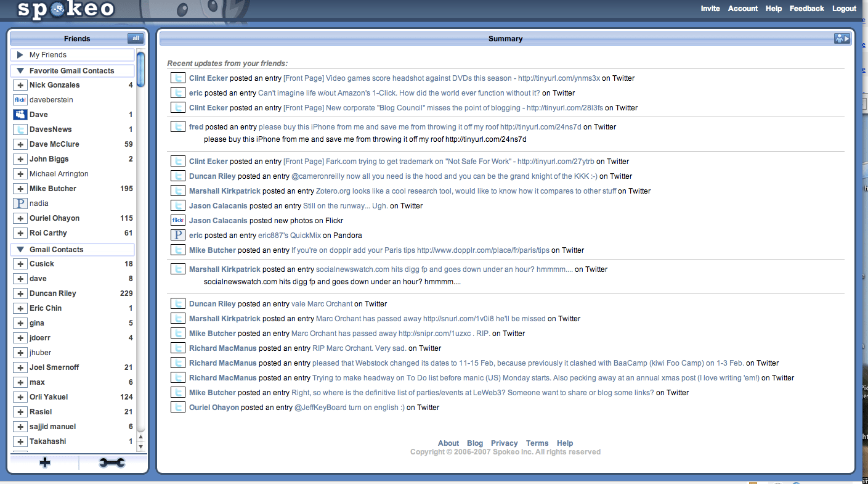Click Twitter icon beside fred's iPhone entry
Viewport: 868px width, 484px height.
[x=178, y=127]
